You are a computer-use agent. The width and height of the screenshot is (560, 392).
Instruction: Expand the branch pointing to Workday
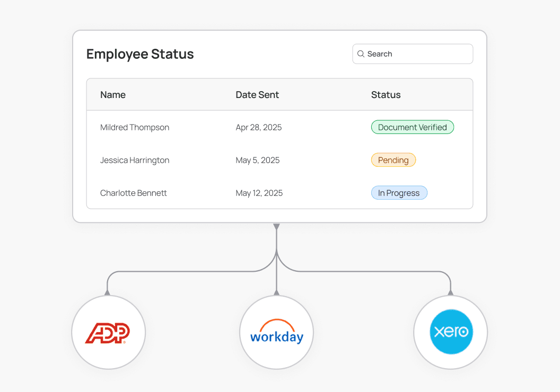(276, 291)
